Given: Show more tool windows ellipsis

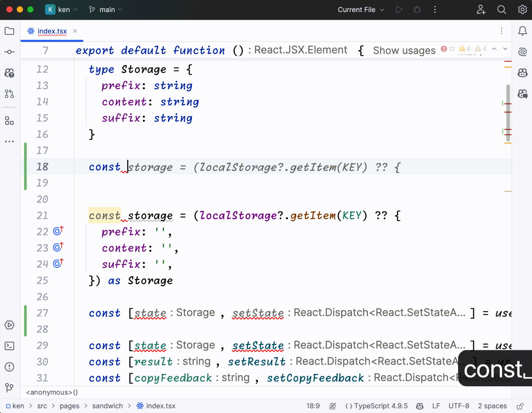Looking at the screenshot, I should (x=9, y=141).
